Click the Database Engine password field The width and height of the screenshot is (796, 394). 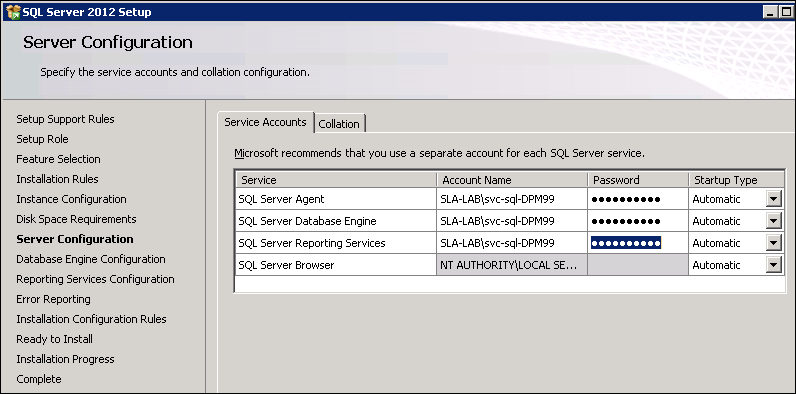[x=638, y=221]
